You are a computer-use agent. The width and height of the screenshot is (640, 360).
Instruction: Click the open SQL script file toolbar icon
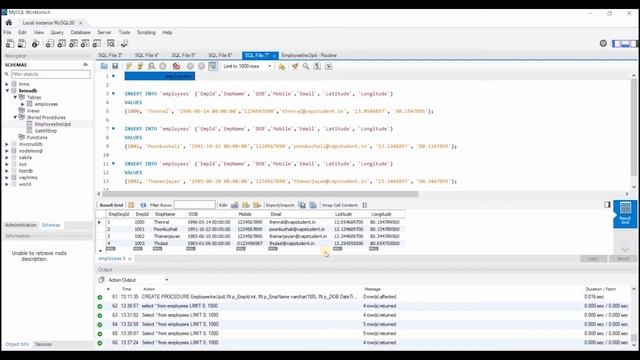point(22,43)
